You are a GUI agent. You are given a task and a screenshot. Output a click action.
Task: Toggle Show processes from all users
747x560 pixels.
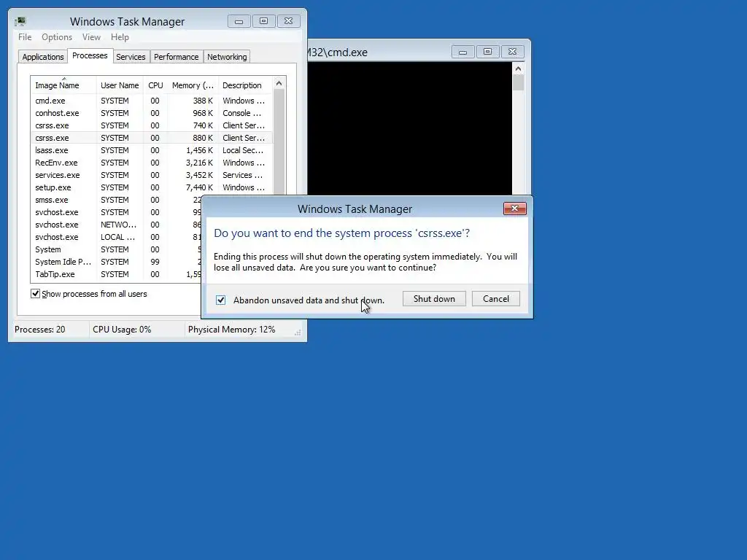pyautogui.click(x=35, y=293)
